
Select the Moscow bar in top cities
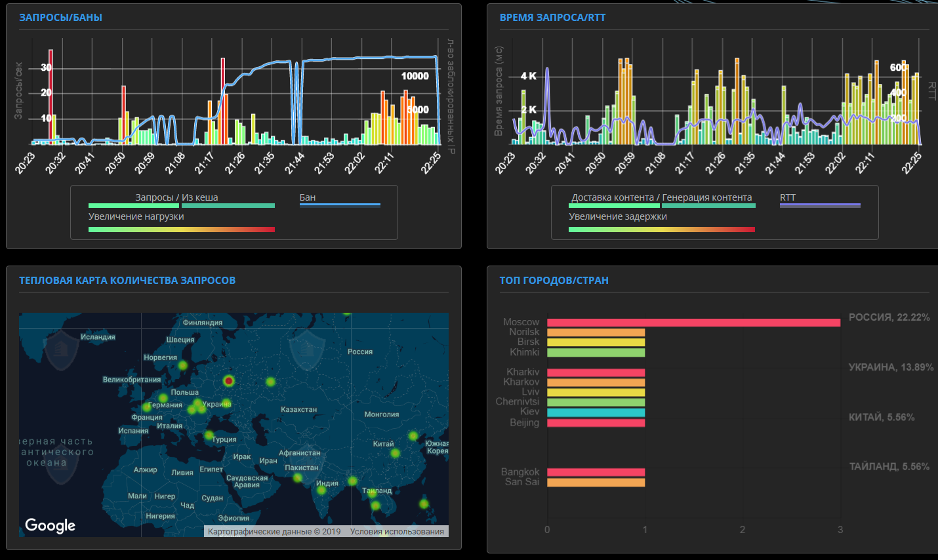[x=694, y=323]
